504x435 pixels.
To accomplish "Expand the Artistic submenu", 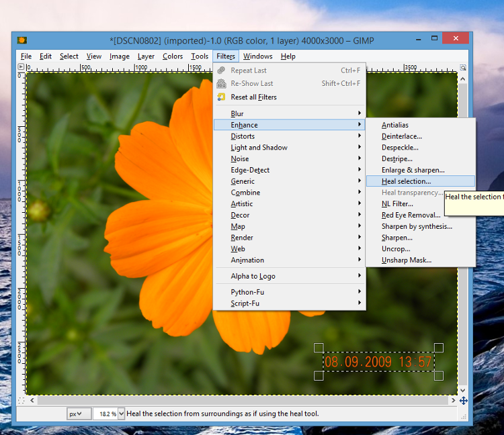I will pos(289,203).
